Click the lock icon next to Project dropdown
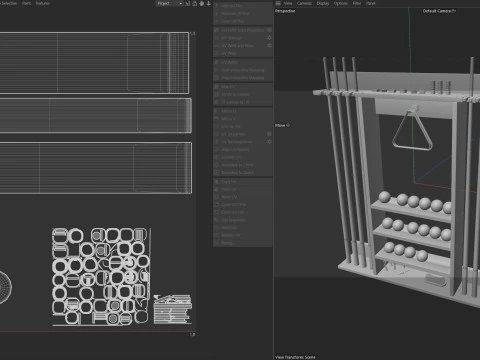The height and width of the screenshot is (360, 480). point(195,3)
